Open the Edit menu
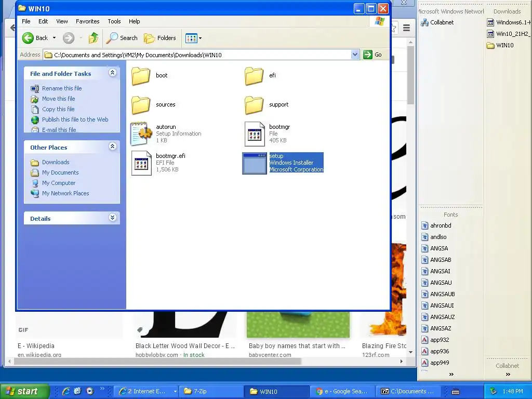Screen dimensions: 532x399 (43, 21)
